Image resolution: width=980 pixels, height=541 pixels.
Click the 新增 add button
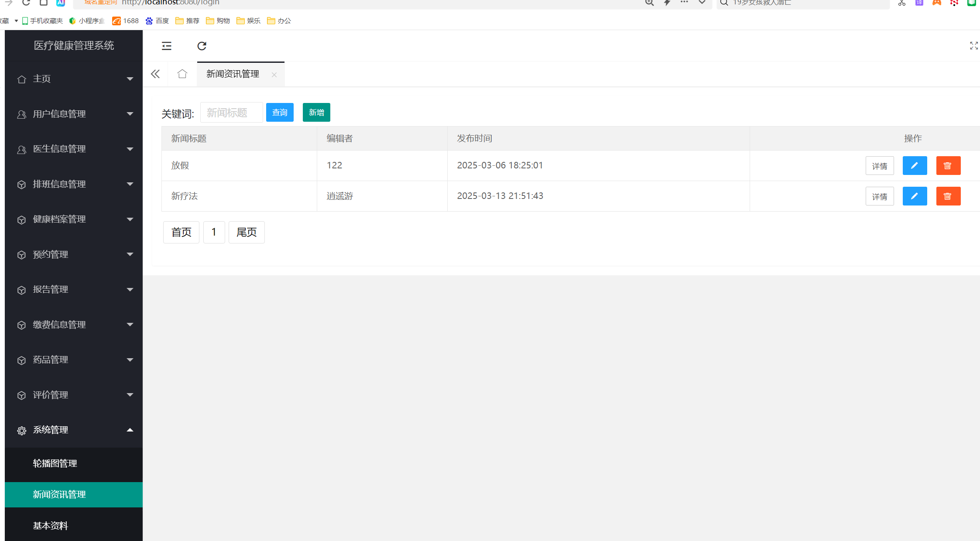[316, 113]
